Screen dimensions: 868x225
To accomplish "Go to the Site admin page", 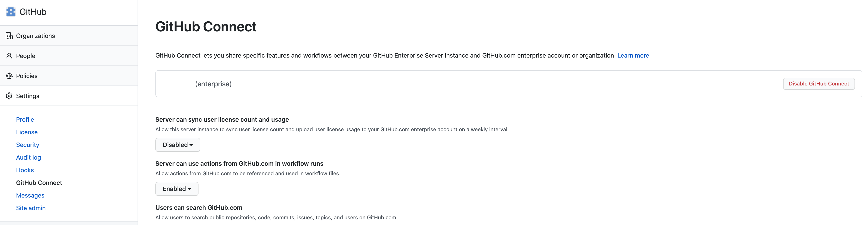I will 31,208.
